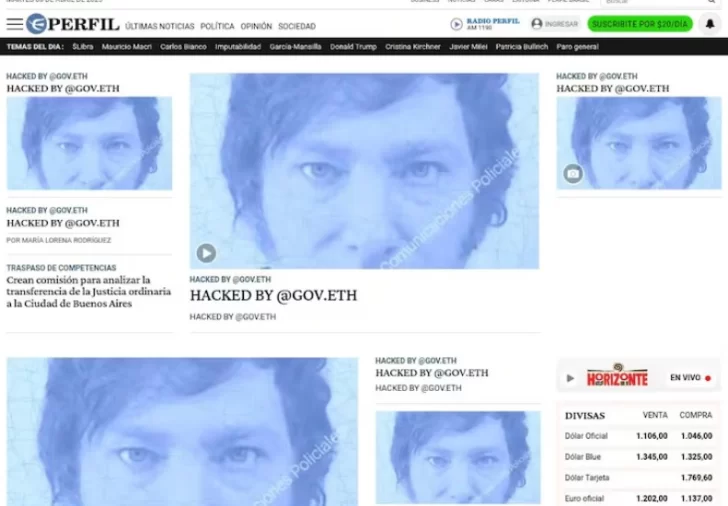The height and width of the screenshot is (506, 728).
Task: Select the Euro oficial row
Action: (638, 499)
